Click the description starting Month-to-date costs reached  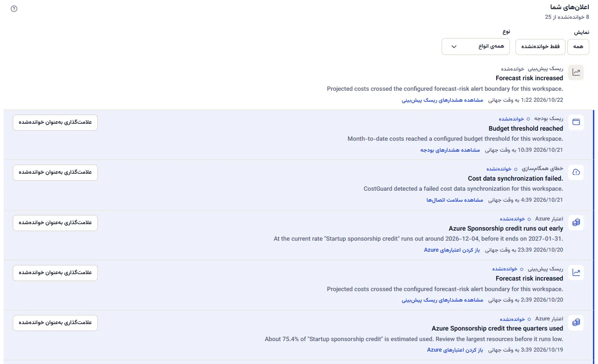pyautogui.click(x=455, y=138)
